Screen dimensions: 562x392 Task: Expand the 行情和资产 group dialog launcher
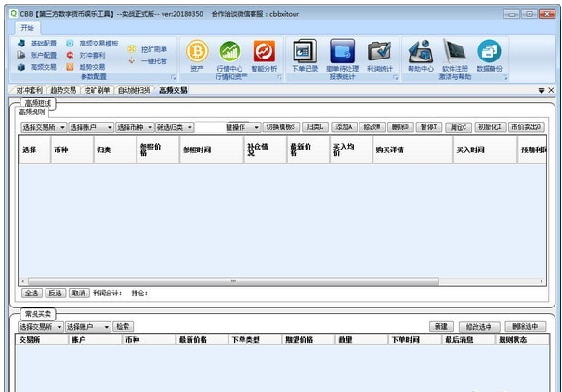click(x=280, y=77)
